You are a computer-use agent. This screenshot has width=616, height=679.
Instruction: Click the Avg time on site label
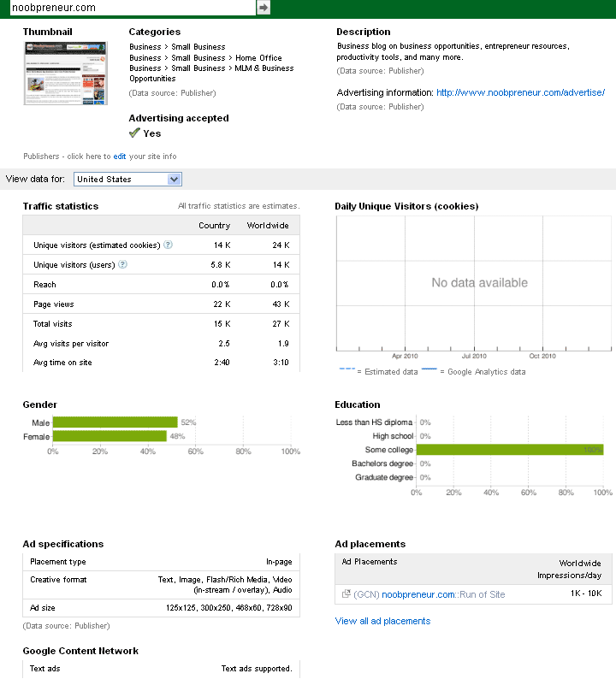[62, 363]
